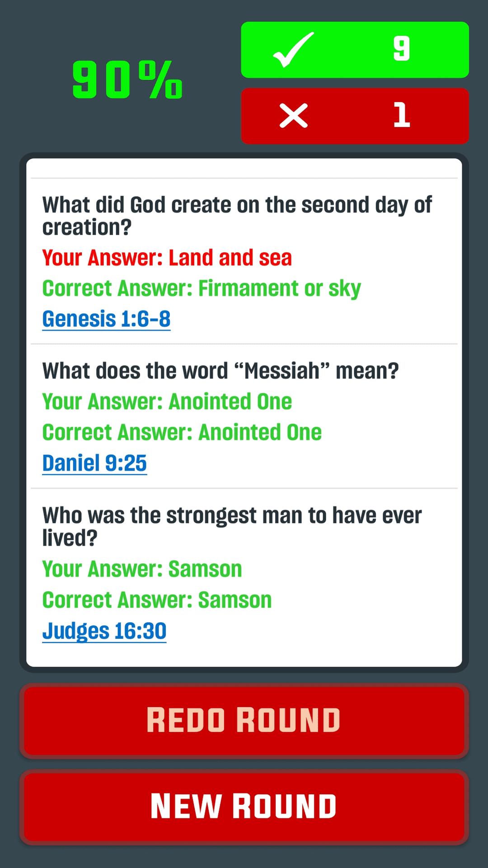Tap the incorrect count number 1

click(401, 115)
